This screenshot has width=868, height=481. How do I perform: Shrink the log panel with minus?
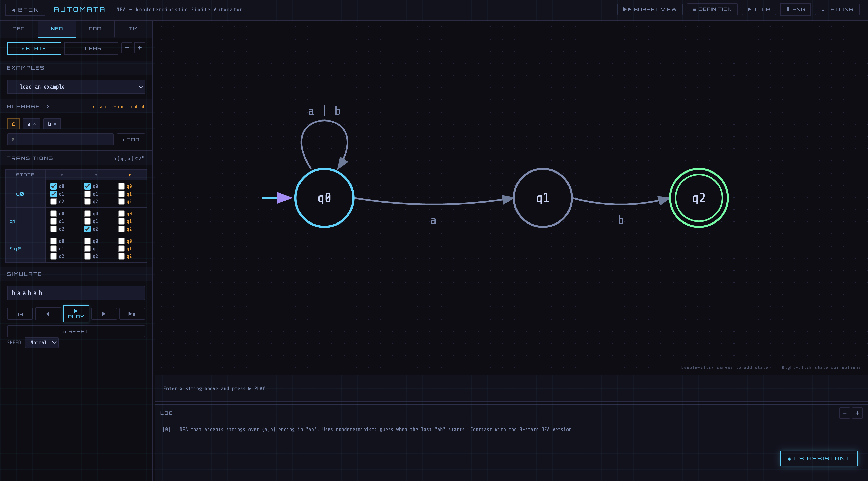click(x=844, y=413)
